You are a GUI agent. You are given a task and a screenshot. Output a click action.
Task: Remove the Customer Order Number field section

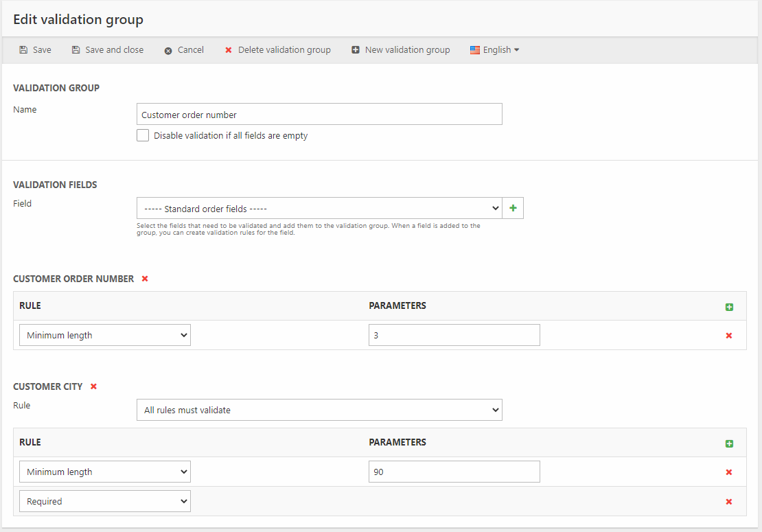coord(145,279)
